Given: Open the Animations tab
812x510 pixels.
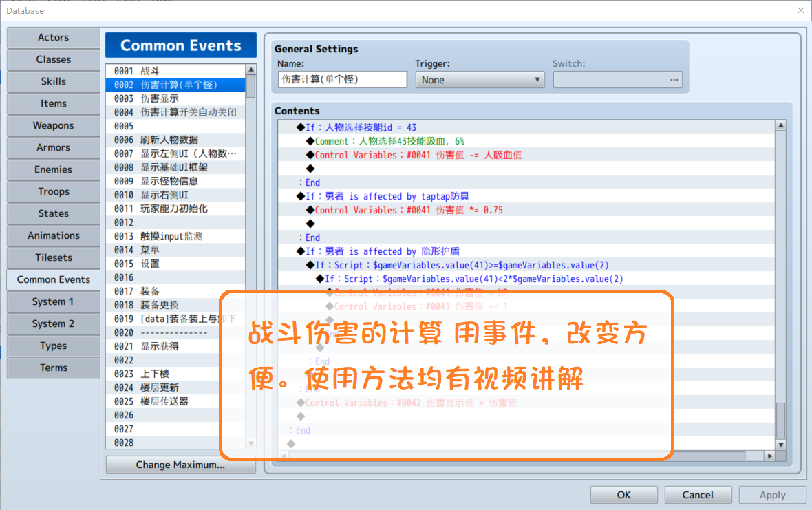Looking at the screenshot, I should (x=54, y=235).
